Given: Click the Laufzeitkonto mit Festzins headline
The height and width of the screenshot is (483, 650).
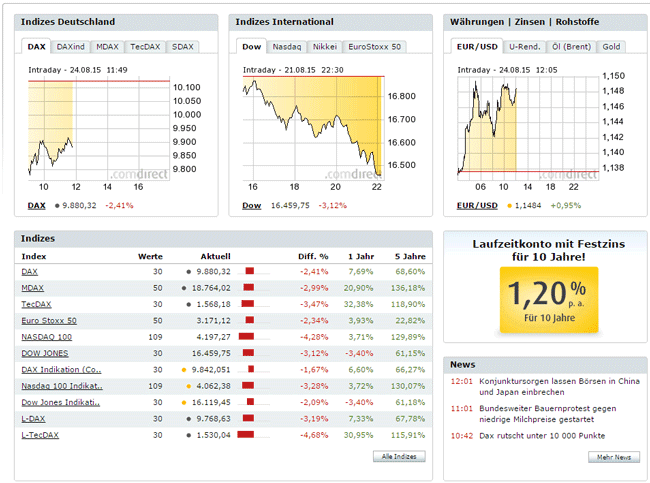Looking at the screenshot, I should point(549,250).
